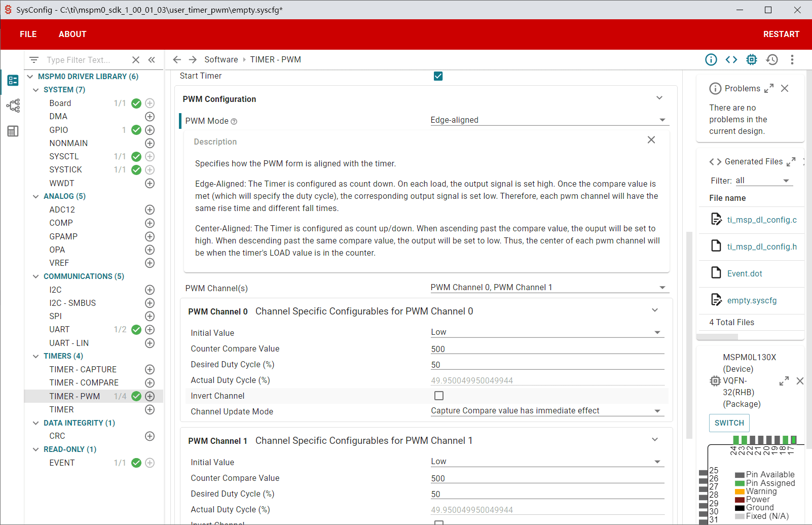This screenshot has height=525, width=812.
Task: Open the PWM Mode dropdown
Action: pos(549,120)
